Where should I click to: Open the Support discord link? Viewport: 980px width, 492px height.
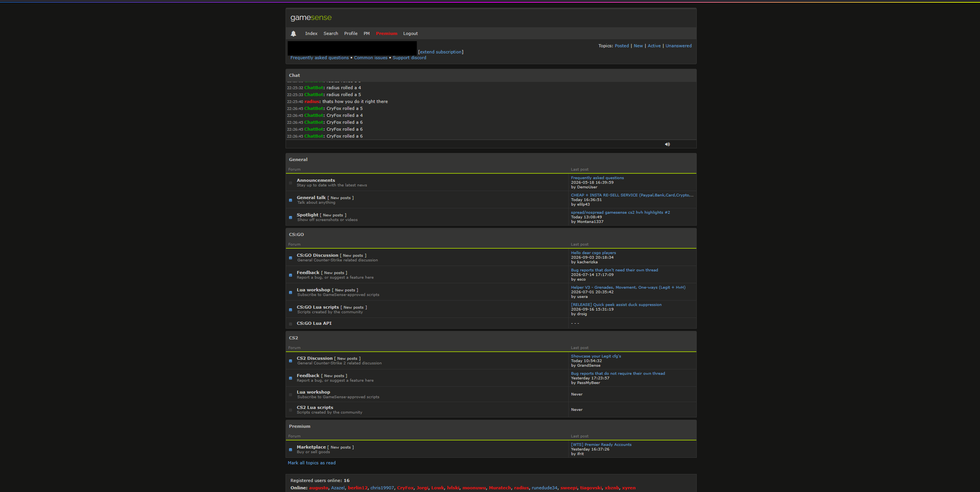coord(409,58)
